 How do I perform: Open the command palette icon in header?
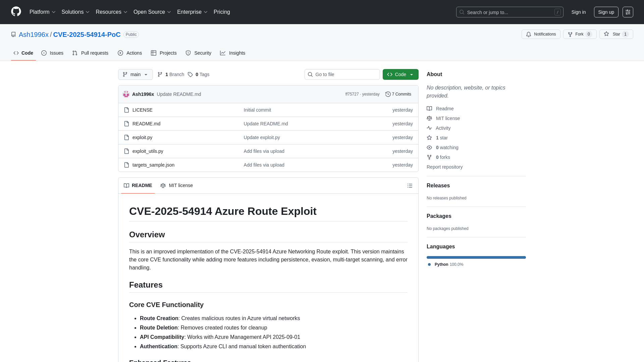pyautogui.click(x=628, y=12)
